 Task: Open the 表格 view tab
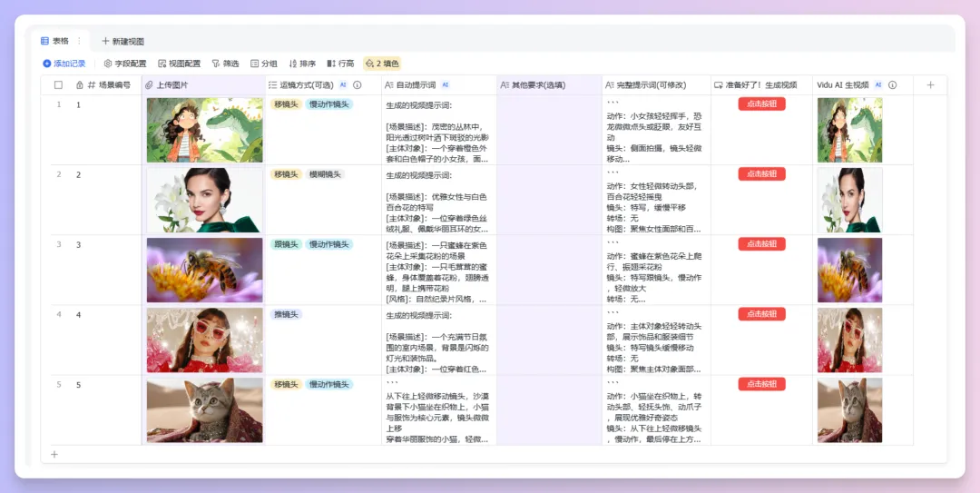(55, 41)
